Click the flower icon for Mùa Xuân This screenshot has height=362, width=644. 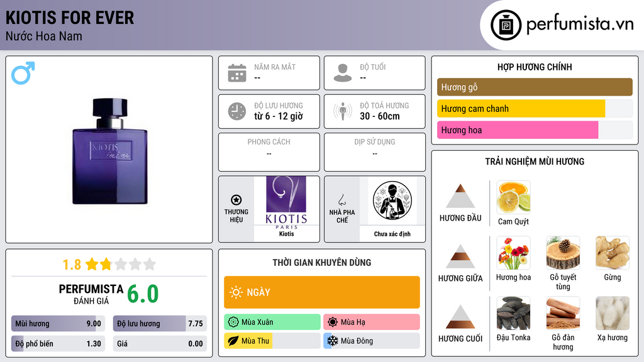click(233, 322)
